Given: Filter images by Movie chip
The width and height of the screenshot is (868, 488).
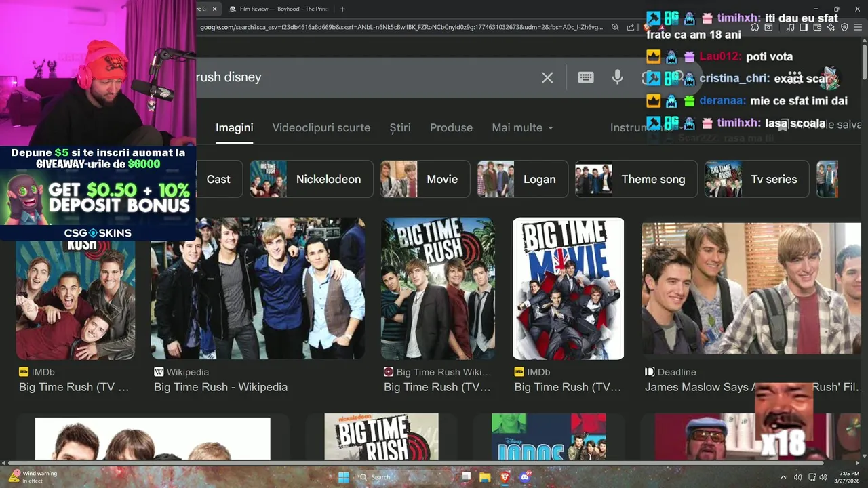Looking at the screenshot, I should [x=425, y=179].
